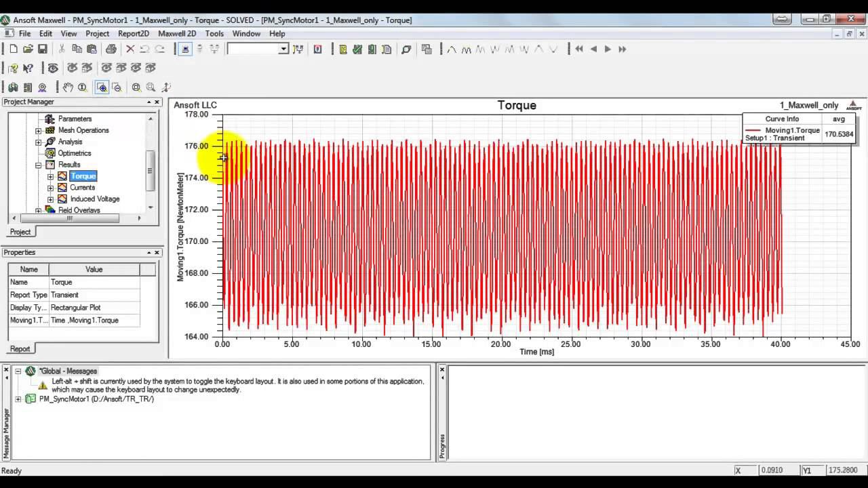The height and width of the screenshot is (488, 868).
Task: Click the Name value cell 'Torque'
Action: click(x=94, y=282)
